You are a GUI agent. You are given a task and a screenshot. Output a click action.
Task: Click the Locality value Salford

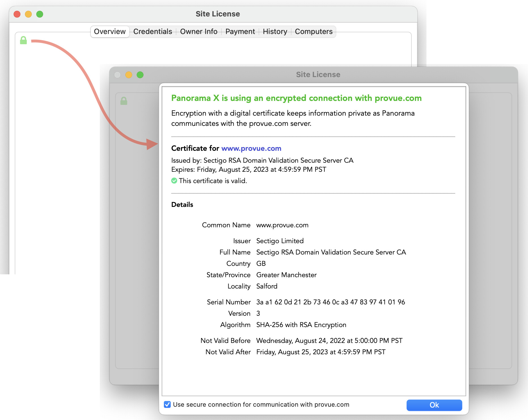(267, 286)
